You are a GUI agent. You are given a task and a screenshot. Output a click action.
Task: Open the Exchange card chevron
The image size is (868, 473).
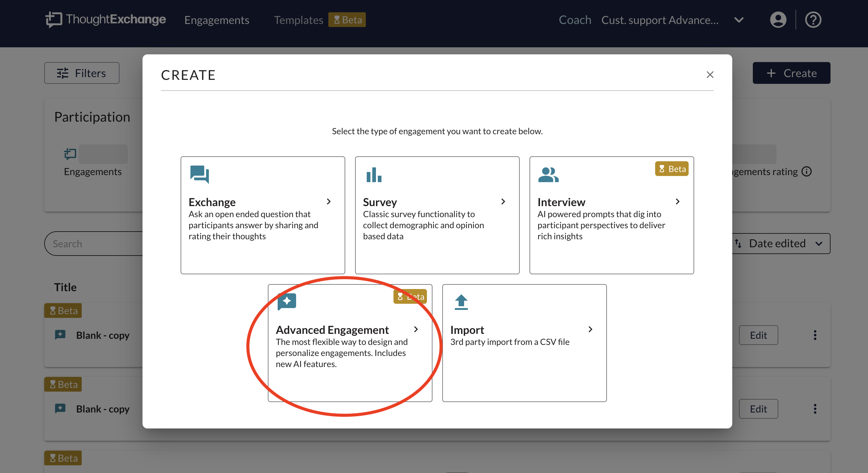click(x=329, y=201)
